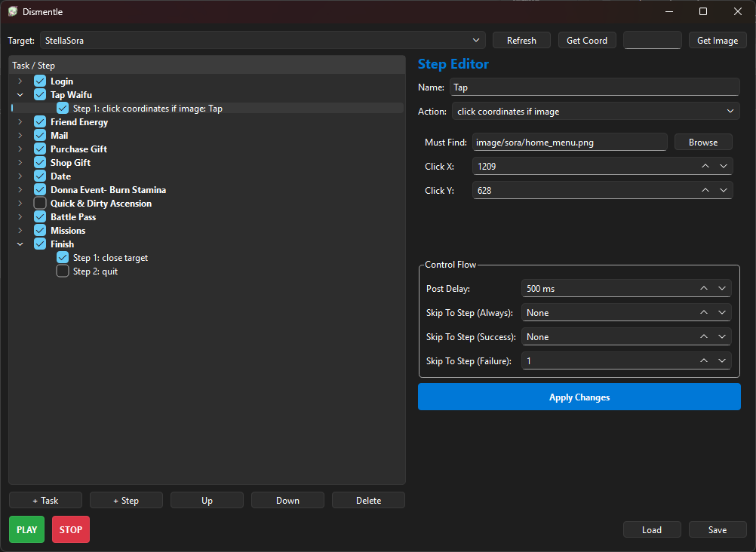Expand the Date task
Screen dimensions: 756x552
(20, 176)
